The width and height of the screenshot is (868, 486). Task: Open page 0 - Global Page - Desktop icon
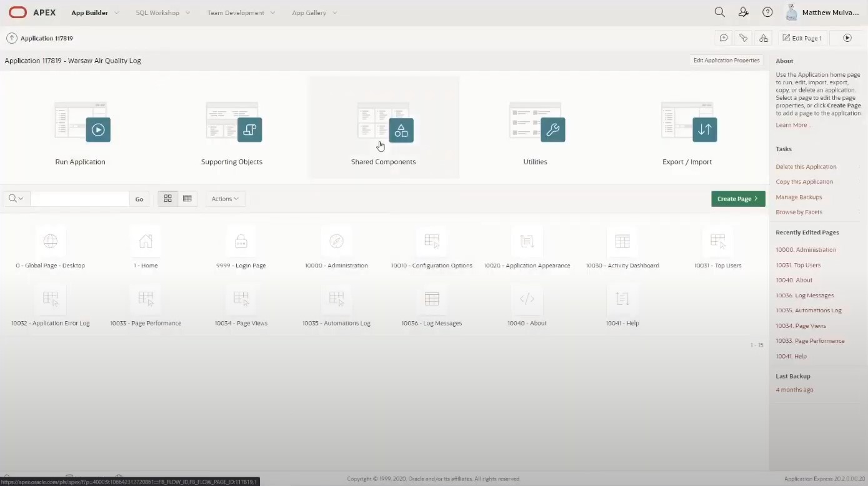pyautogui.click(x=51, y=241)
